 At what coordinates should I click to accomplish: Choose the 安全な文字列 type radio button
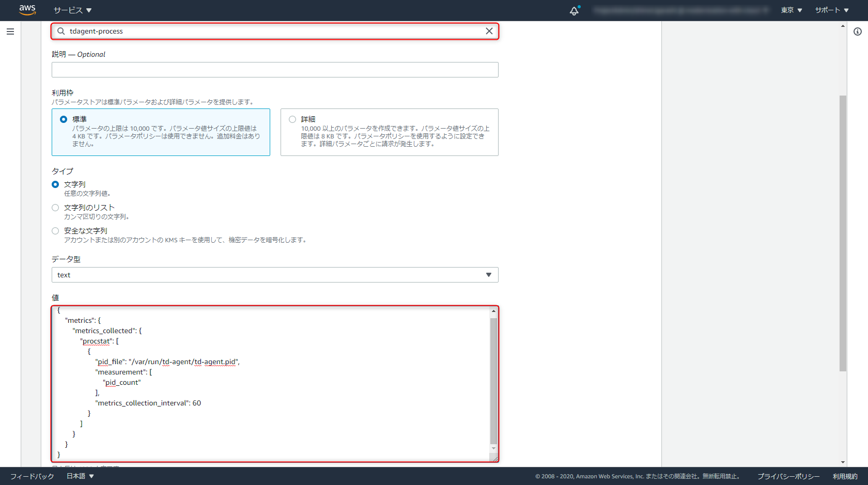point(55,231)
